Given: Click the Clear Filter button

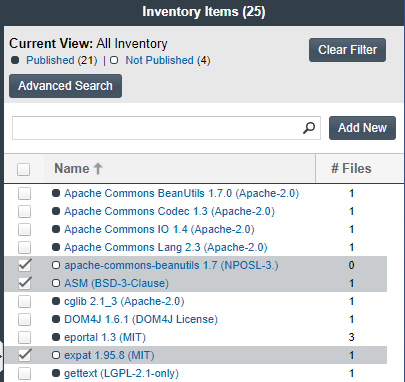Looking at the screenshot, I should 347,50.
